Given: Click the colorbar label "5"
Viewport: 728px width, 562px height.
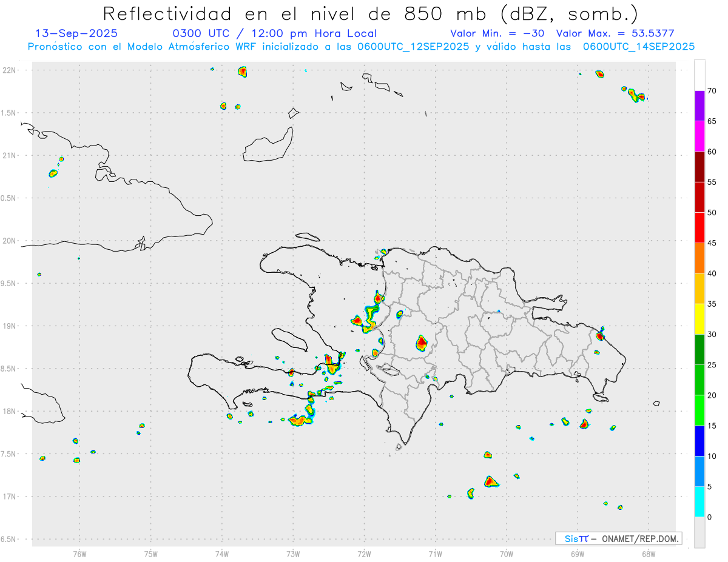Looking at the screenshot, I should (x=710, y=487).
